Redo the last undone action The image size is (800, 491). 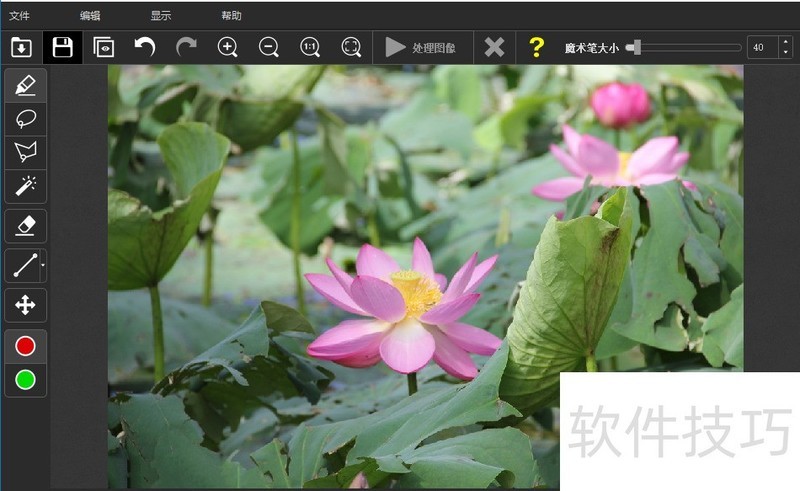(x=186, y=47)
